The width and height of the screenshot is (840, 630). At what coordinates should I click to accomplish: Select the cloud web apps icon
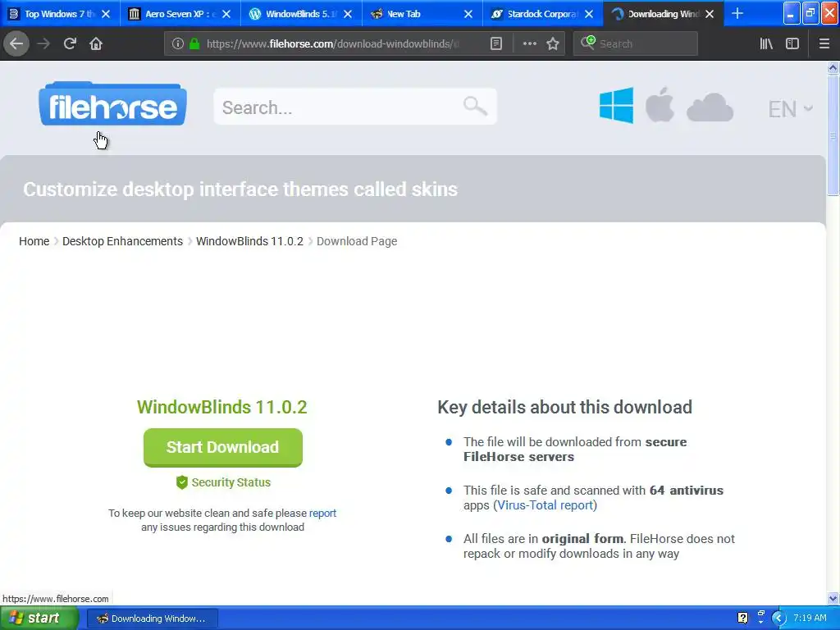[710, 107]
